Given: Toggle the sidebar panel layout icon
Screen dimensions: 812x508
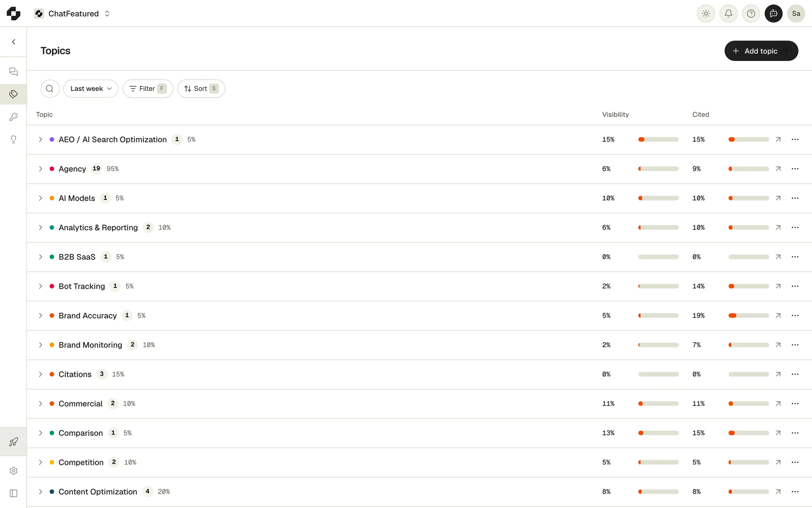Looking at the screenshot, I should 14,493.
